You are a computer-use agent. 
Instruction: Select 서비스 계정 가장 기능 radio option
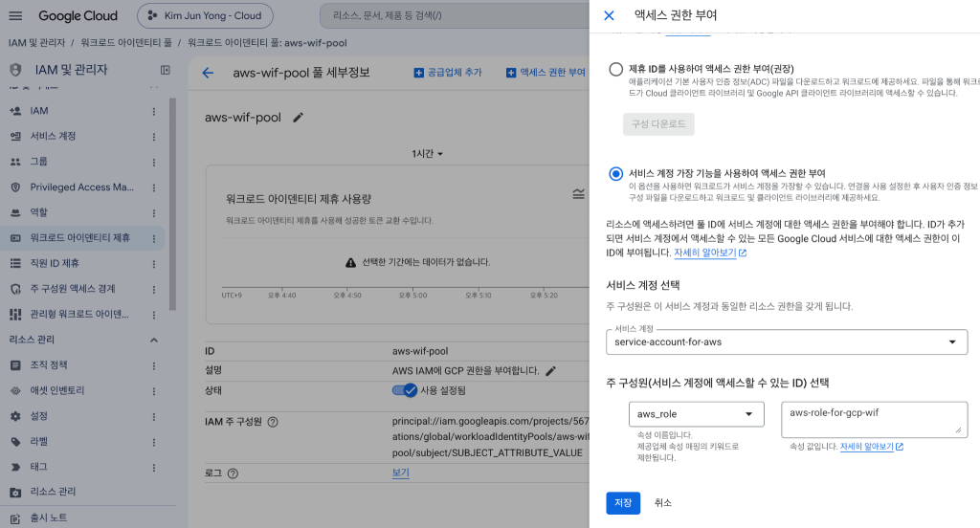tap(615, 173)
